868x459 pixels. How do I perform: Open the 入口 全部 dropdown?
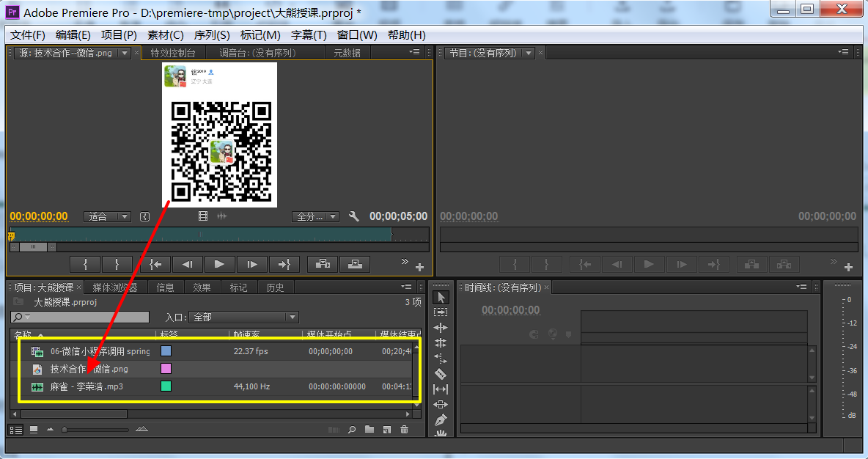[243, 317]
